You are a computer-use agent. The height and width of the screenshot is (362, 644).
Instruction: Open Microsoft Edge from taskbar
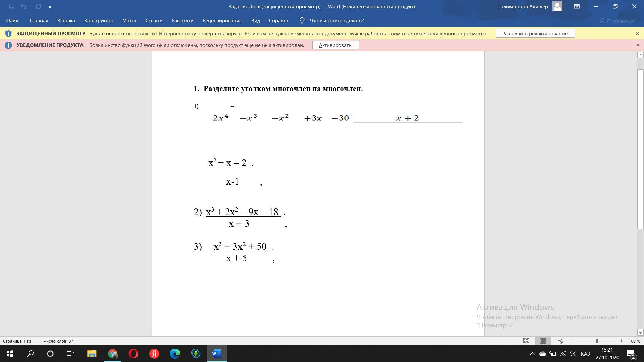pyautogui.click(x=175, y=354)
